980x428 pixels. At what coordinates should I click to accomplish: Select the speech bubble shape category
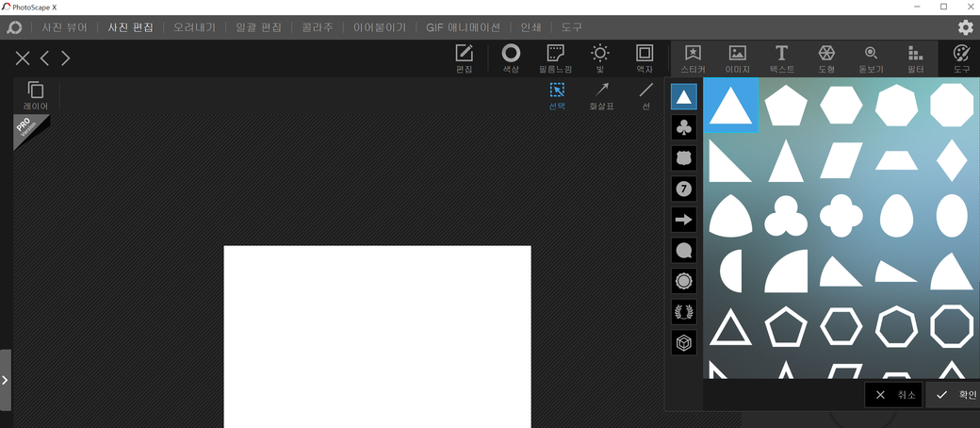(x=684, y=250)
